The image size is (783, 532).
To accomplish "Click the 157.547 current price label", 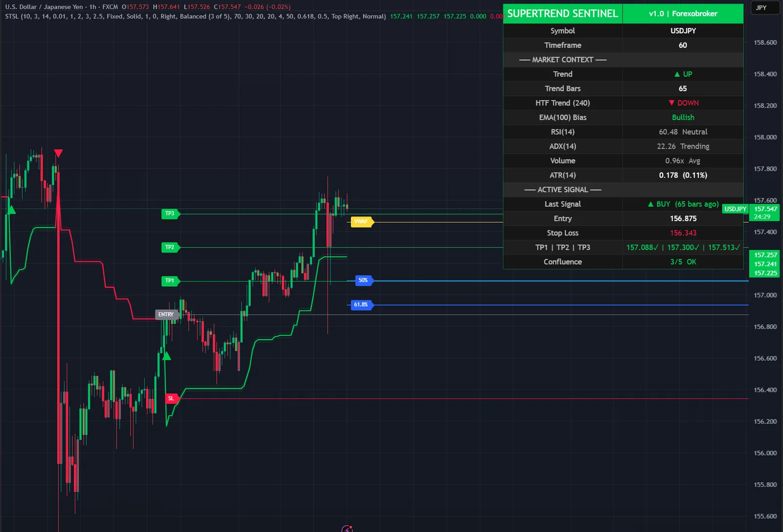I will pos(765,209).
